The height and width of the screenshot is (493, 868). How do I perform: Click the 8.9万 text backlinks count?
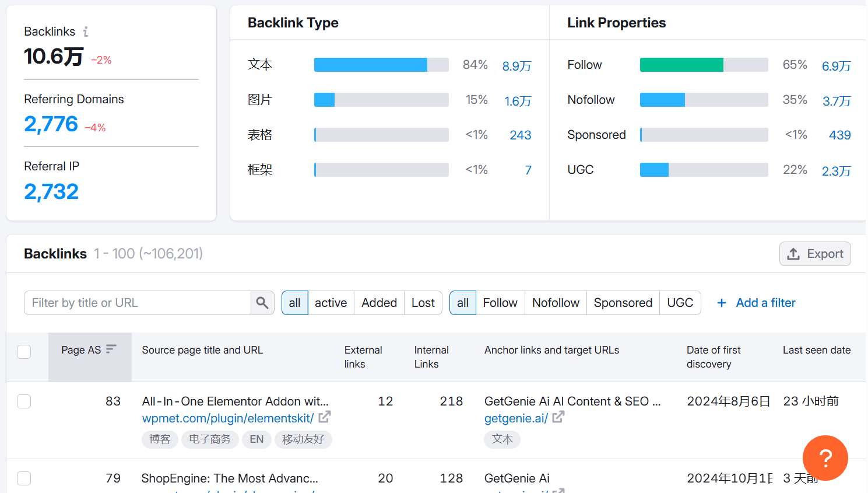[x=517, y=66]
